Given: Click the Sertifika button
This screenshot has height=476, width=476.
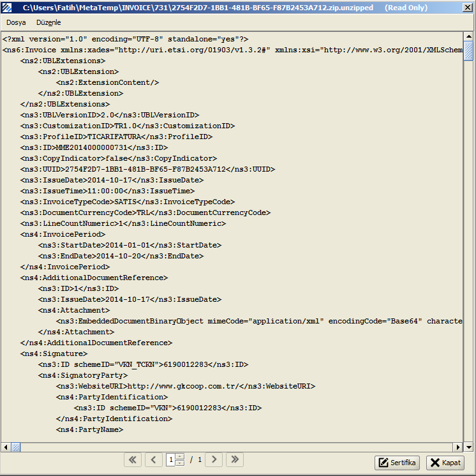Looking at the screenshot, I should (x=397, y=463).
